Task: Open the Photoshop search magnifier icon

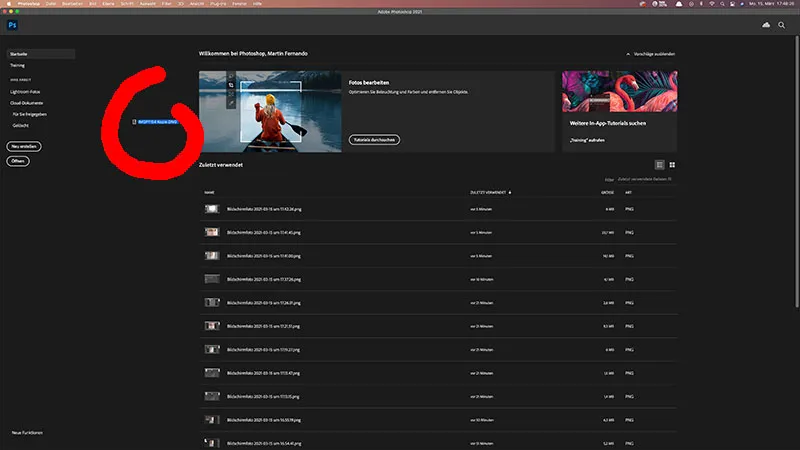Action: [782, 25]
